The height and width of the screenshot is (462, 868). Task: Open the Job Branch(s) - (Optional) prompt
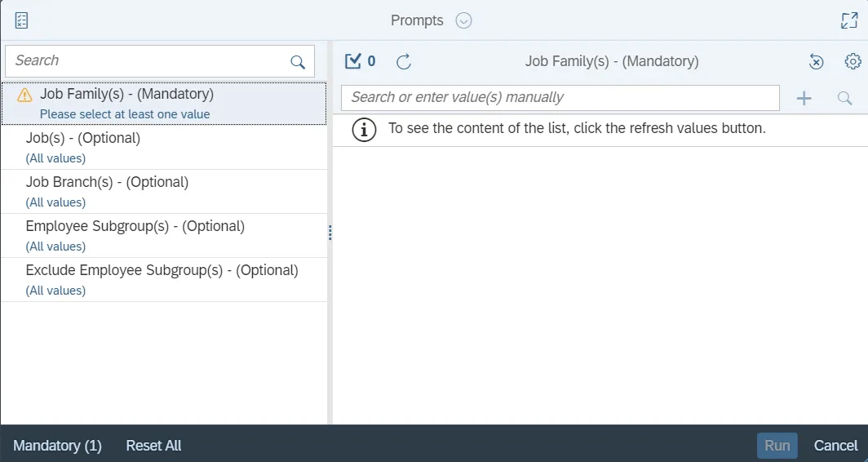click(x=107, y=183)
